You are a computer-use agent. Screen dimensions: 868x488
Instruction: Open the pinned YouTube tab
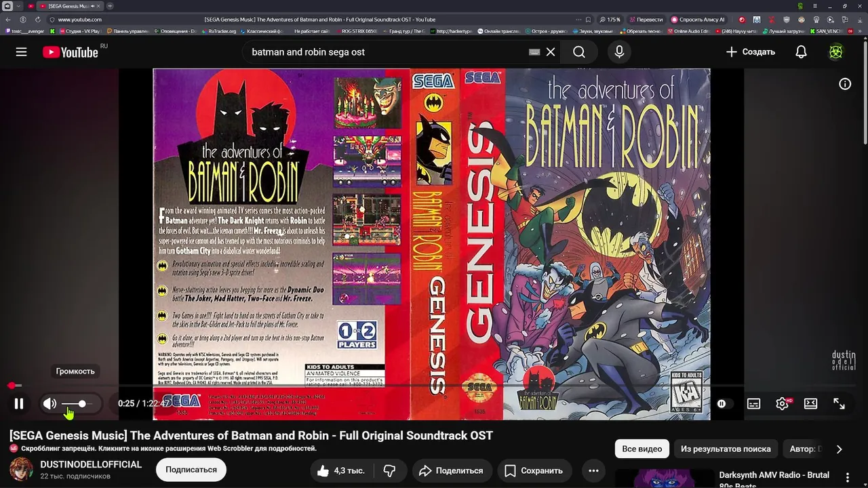[31, 6]
